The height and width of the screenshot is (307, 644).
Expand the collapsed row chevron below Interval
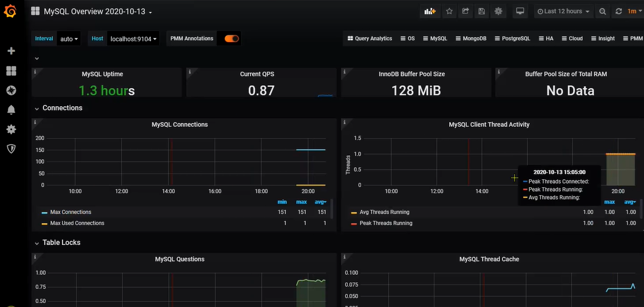37,58
